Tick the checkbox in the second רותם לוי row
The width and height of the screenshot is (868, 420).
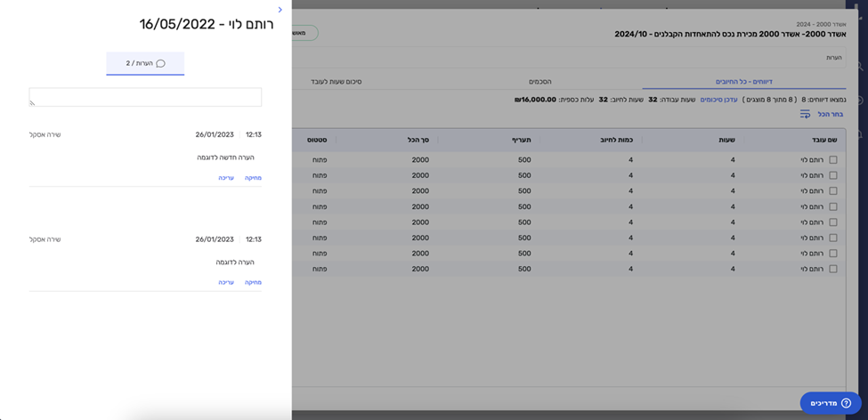(833, 175)
